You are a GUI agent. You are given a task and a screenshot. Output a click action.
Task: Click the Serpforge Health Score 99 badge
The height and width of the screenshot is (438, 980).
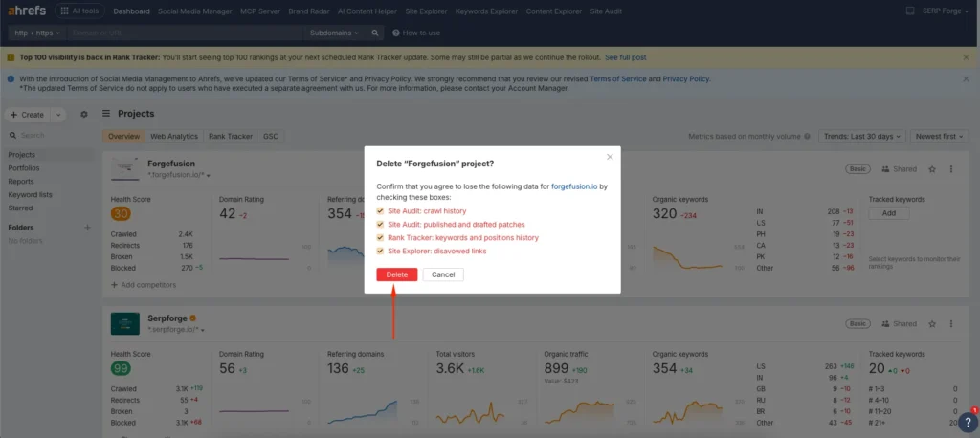[x=121, y=368]
